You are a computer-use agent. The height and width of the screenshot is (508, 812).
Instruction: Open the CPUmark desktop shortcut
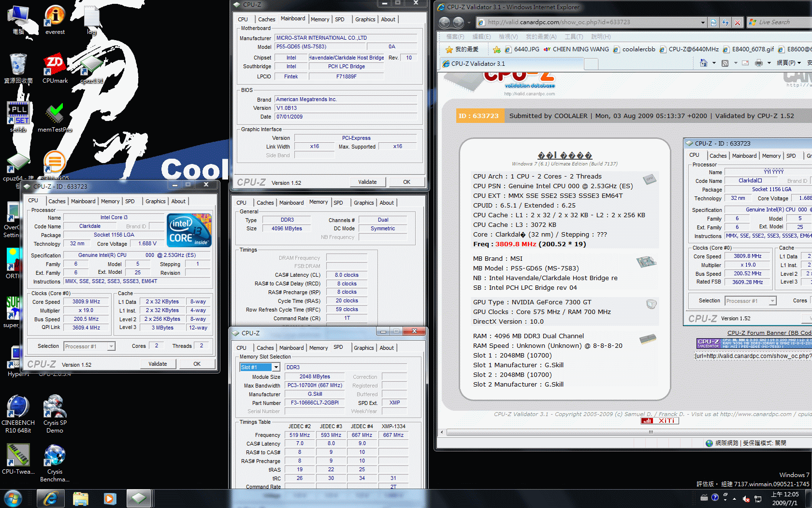tap(55, 69)
